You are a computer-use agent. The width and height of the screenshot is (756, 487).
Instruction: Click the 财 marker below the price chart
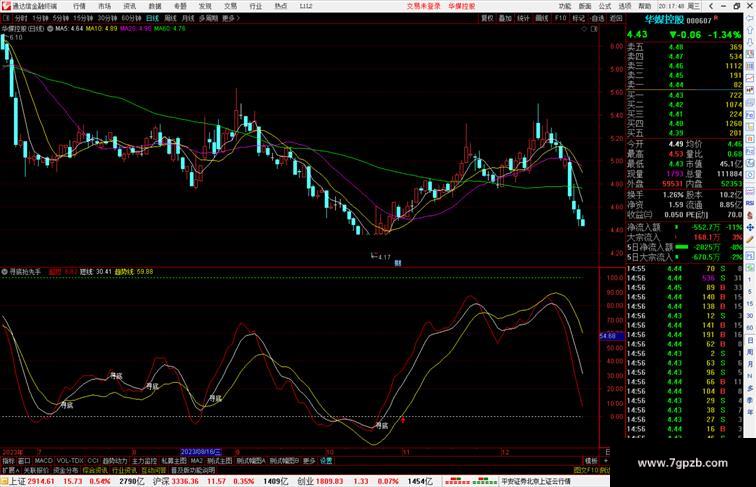[398, 263]
